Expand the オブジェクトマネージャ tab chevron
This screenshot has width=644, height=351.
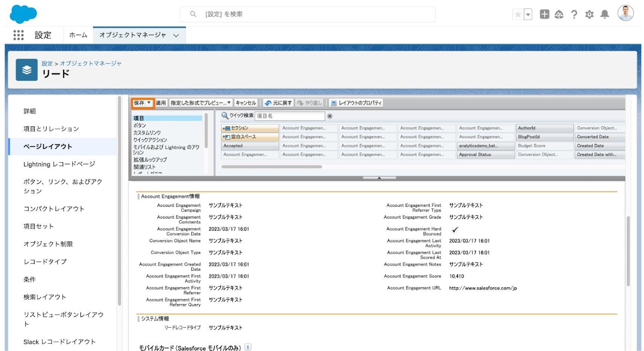point(176,35)
